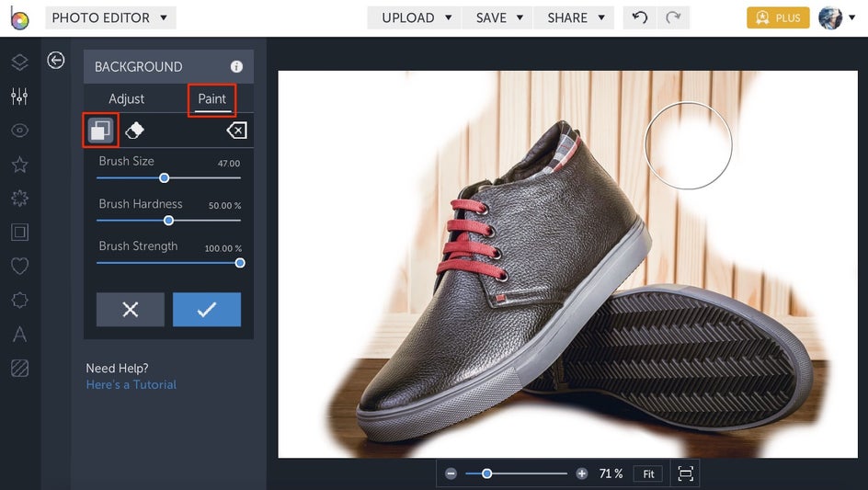
Task: Open the Frames square sidebar icon
Action: [19, 232]
